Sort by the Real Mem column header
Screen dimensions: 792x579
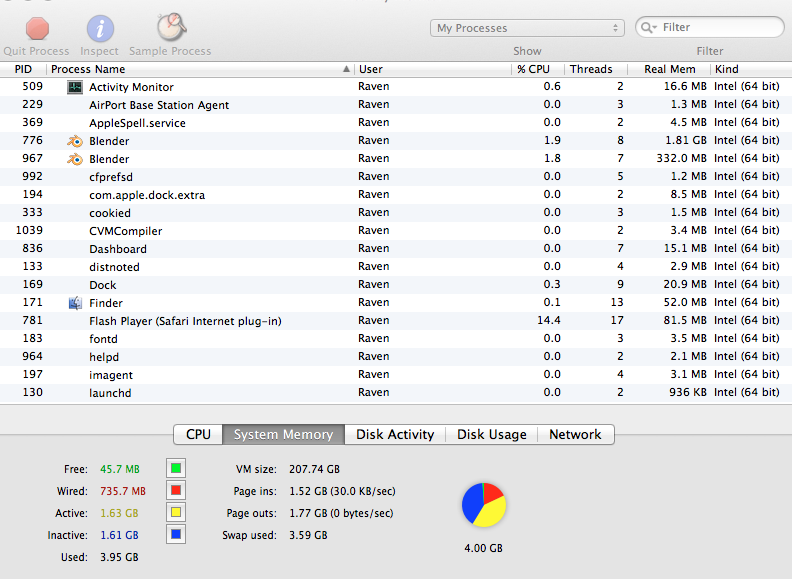669,69
